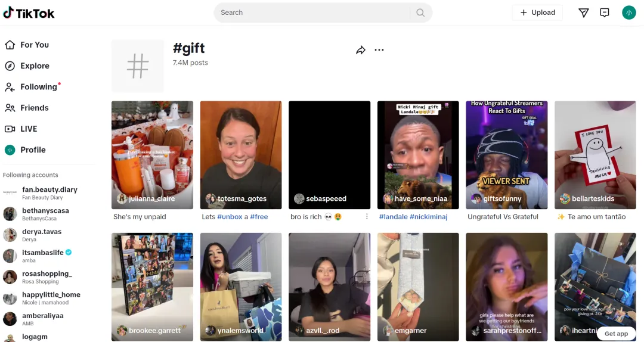Click the Upload button
This screenshot has width=644, height=342.
(x=537, y=13)
